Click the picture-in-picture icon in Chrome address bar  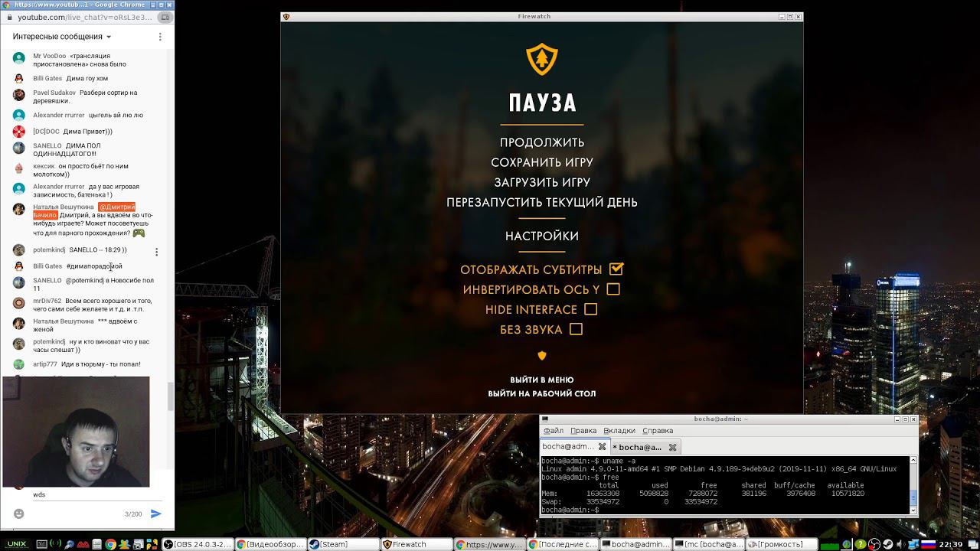coord(165,18)
